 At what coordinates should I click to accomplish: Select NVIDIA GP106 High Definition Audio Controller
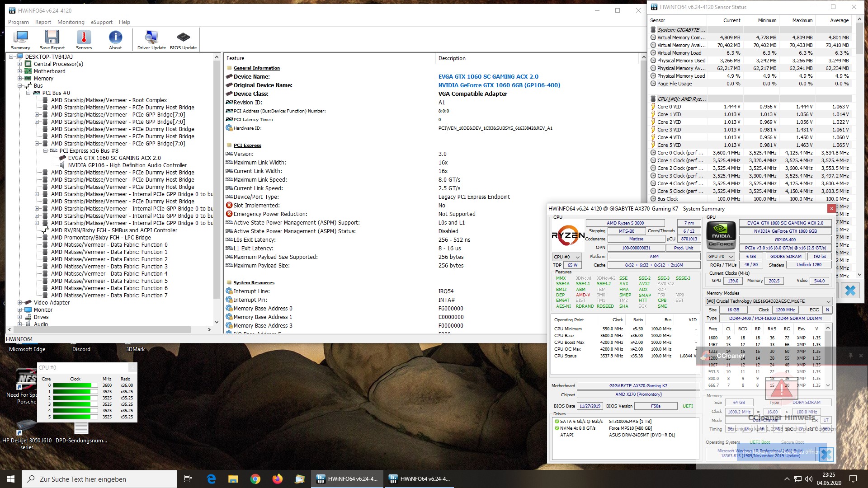click(127, 165)
